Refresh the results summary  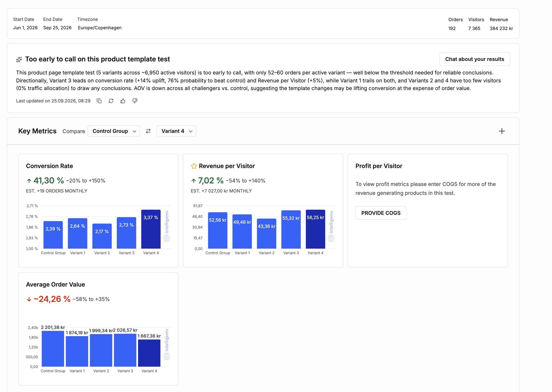click(111, 101)
